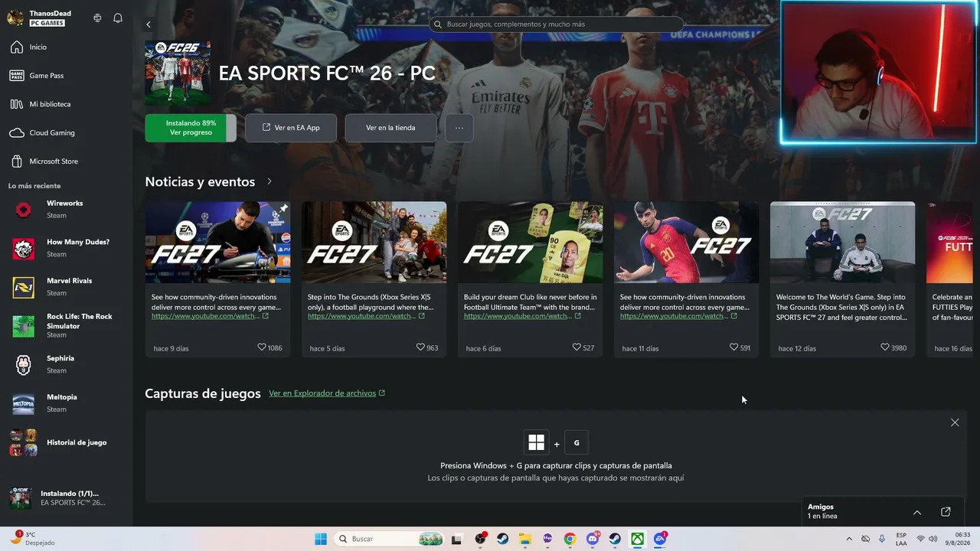Dismiss the Windows + G capture hint

click(955, 422)
